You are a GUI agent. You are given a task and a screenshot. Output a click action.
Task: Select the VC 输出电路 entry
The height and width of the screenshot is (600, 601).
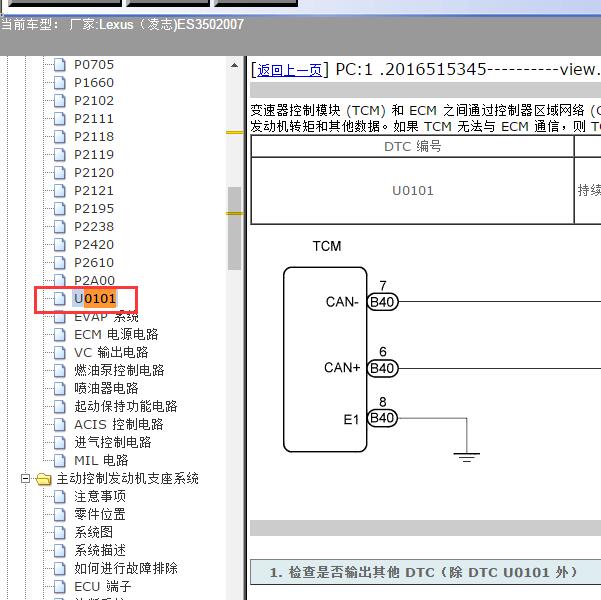(111, 353)
